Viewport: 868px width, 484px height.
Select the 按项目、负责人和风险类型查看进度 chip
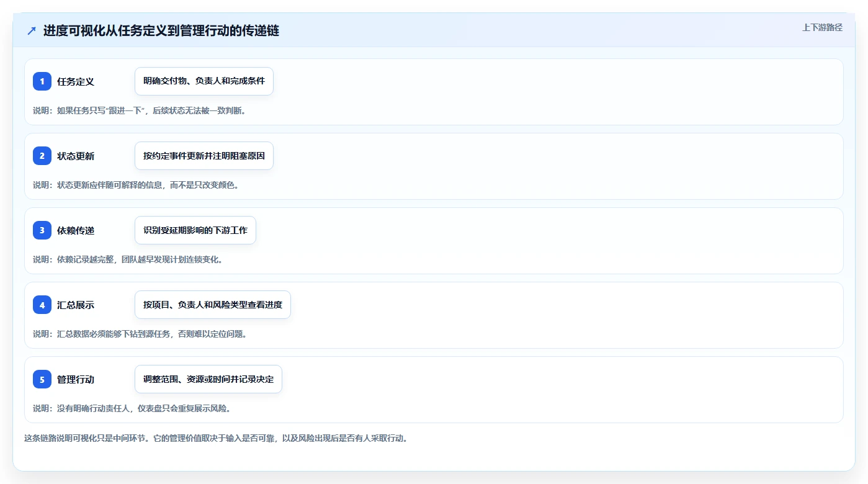tap(213, 305)
